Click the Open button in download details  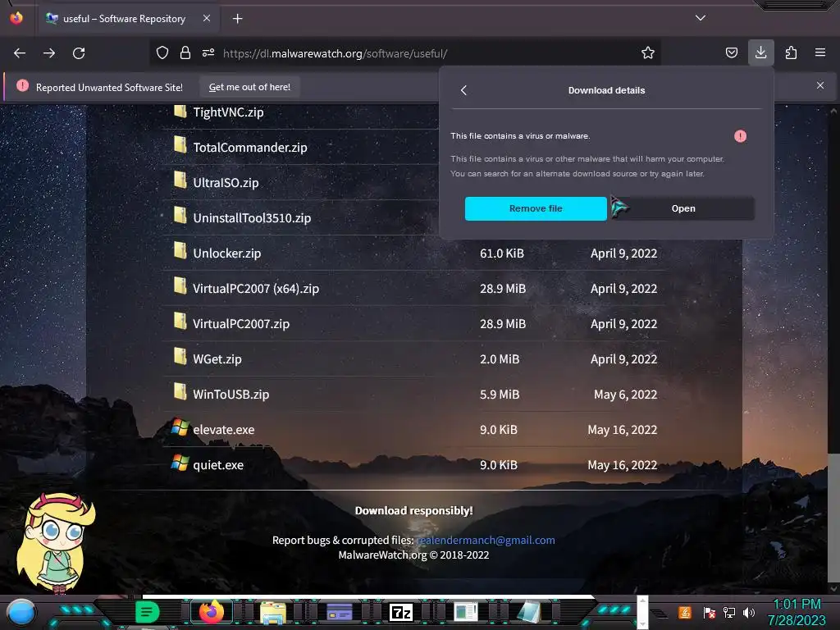pyautogui.click(x=683, y=208)
